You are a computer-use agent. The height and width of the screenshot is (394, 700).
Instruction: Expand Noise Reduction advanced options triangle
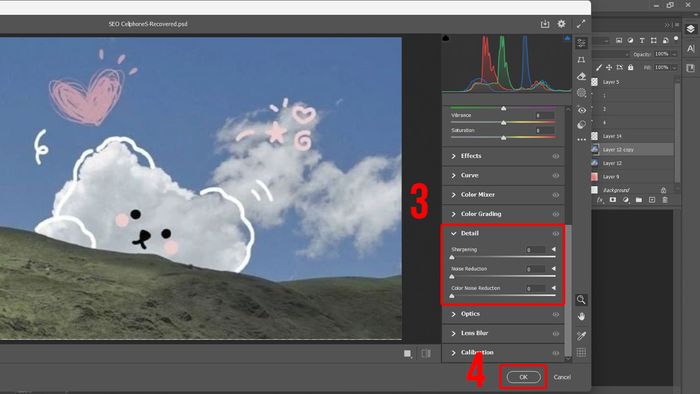coord(554,269)
